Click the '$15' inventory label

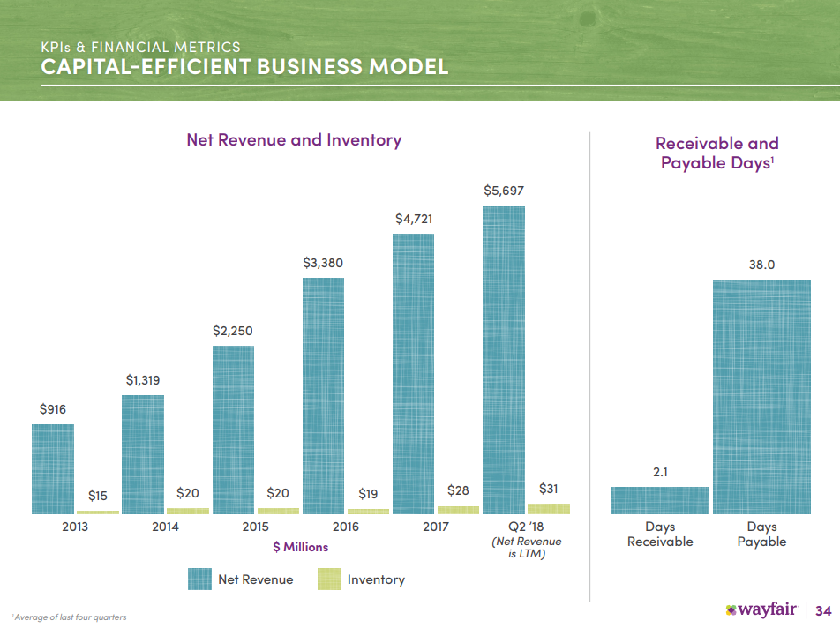tap(97, 496)
